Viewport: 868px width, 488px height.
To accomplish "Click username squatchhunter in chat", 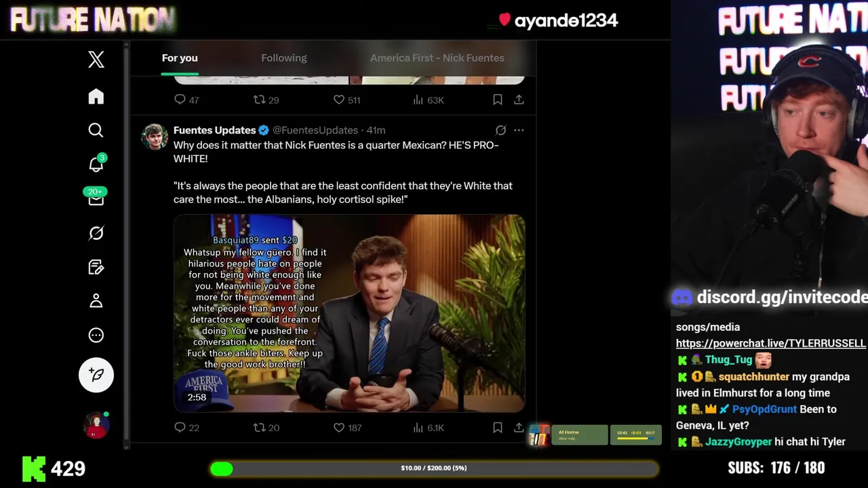I will point(753,377).
